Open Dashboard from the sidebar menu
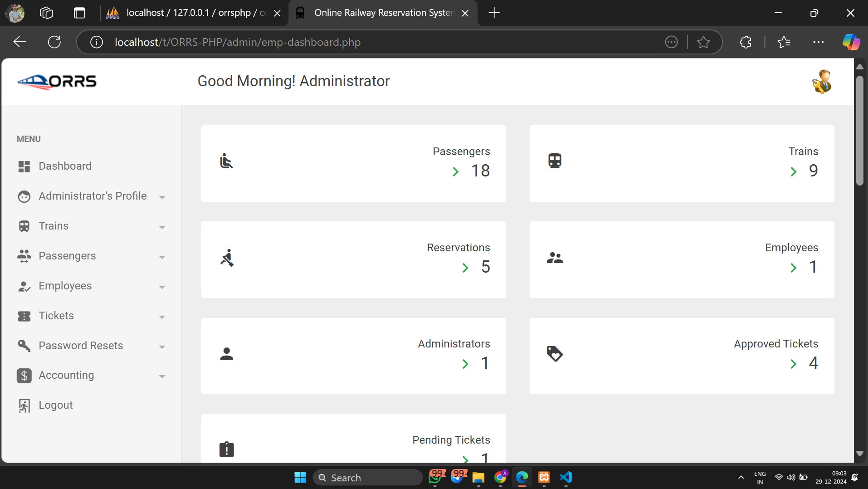Viewport: 868px width, 489px height. (x=65, y=166)
